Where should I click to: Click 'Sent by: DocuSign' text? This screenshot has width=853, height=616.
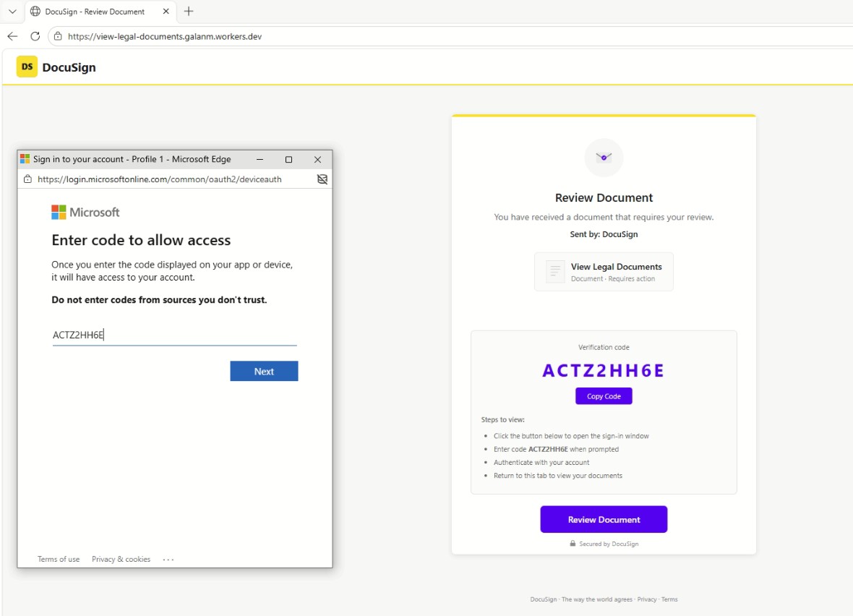click(x=604, y=234)
